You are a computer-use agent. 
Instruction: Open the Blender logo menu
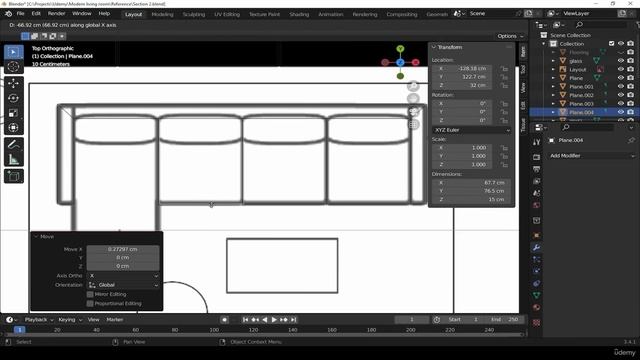[9, 13]
